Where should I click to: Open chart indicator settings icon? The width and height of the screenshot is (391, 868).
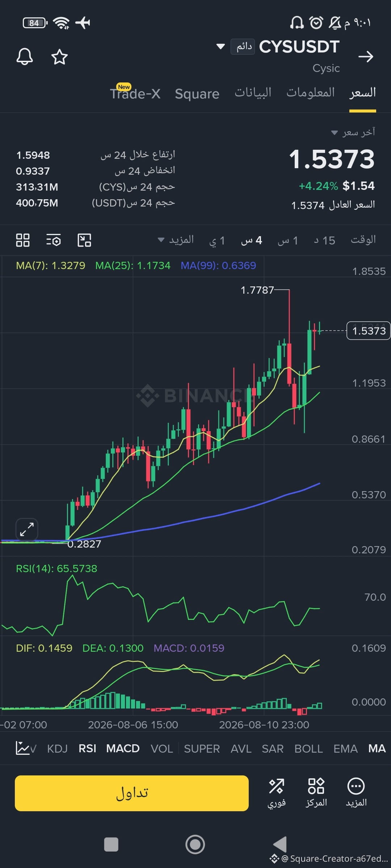[53, 240]
